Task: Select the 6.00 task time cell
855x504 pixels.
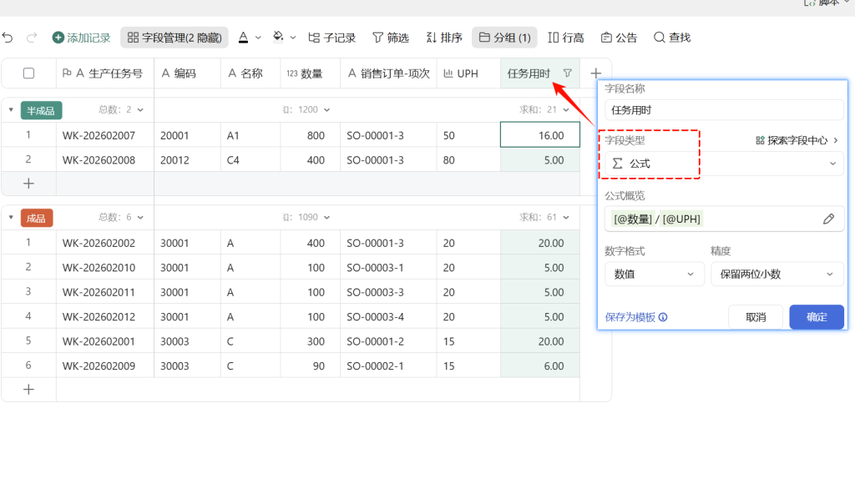Action: point(540,365)
